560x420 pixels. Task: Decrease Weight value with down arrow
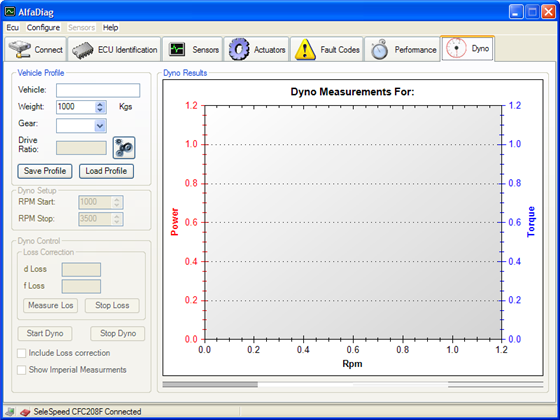100,110
